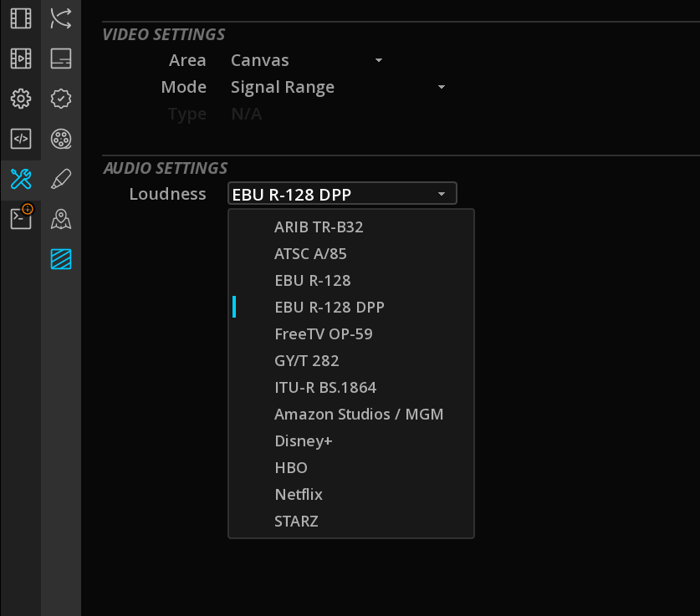The height and width of the screenshot is (616, 700).
Task: Choose Netflix from the loudness list
Action: click(299, 494)
